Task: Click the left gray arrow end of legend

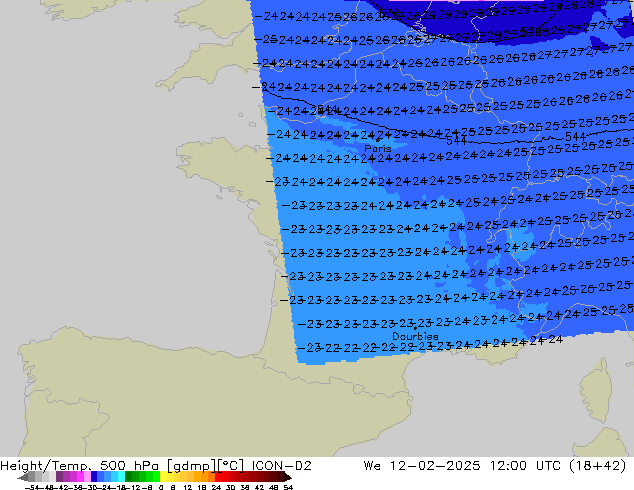Action: 23,477
